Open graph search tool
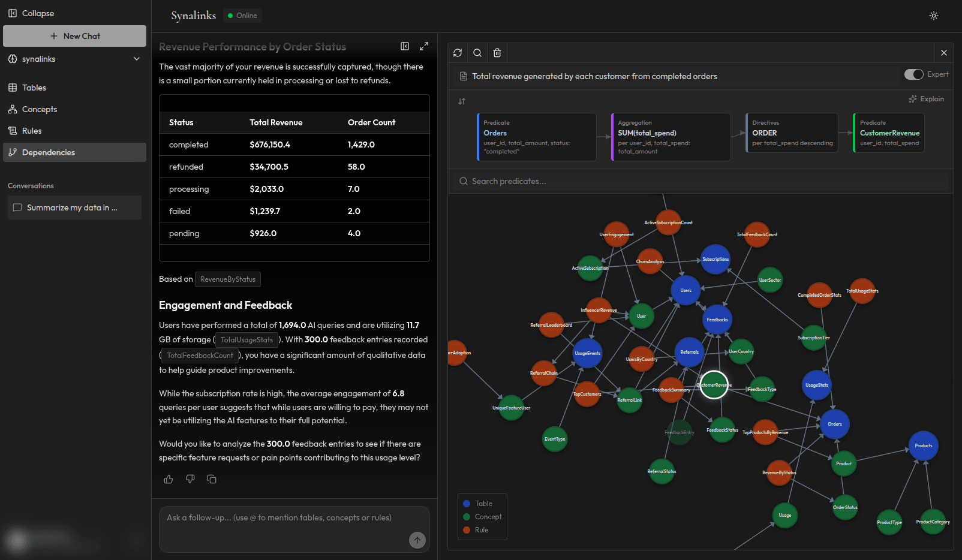Image resolution: width=962 pixels, height=560 pixels. tap(477, 53)
